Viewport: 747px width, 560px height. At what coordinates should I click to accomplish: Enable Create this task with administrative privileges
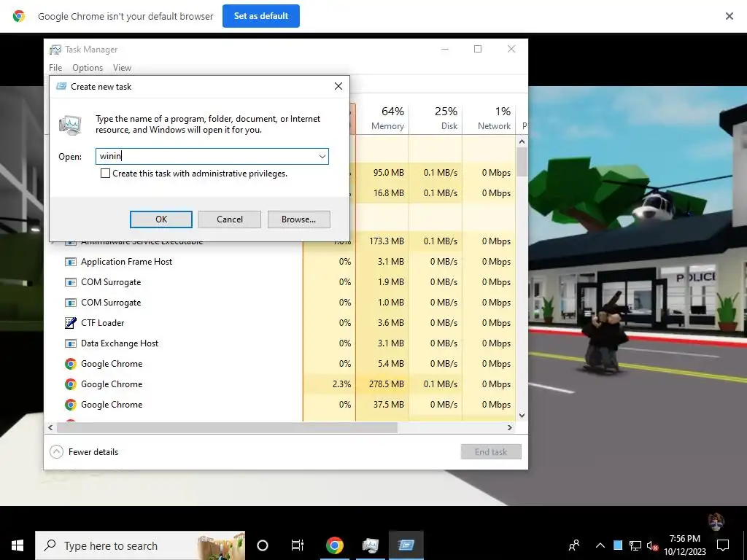click(105, 174)
